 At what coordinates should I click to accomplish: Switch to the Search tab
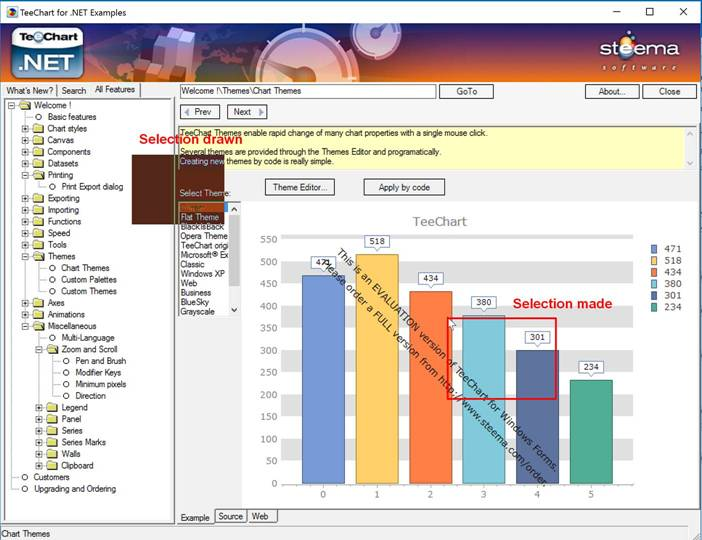point(74,90)
